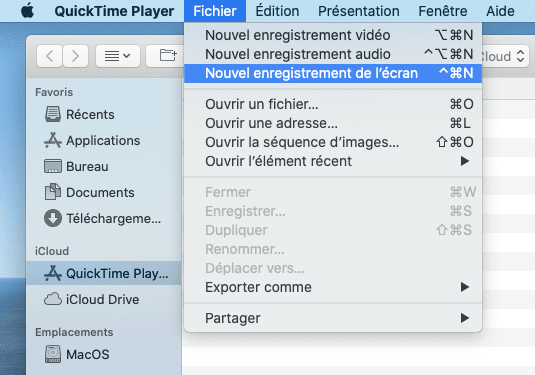The width and height of the screenshot is (535, 375).
Task: Open the Présentation menu
Action: 359,11
